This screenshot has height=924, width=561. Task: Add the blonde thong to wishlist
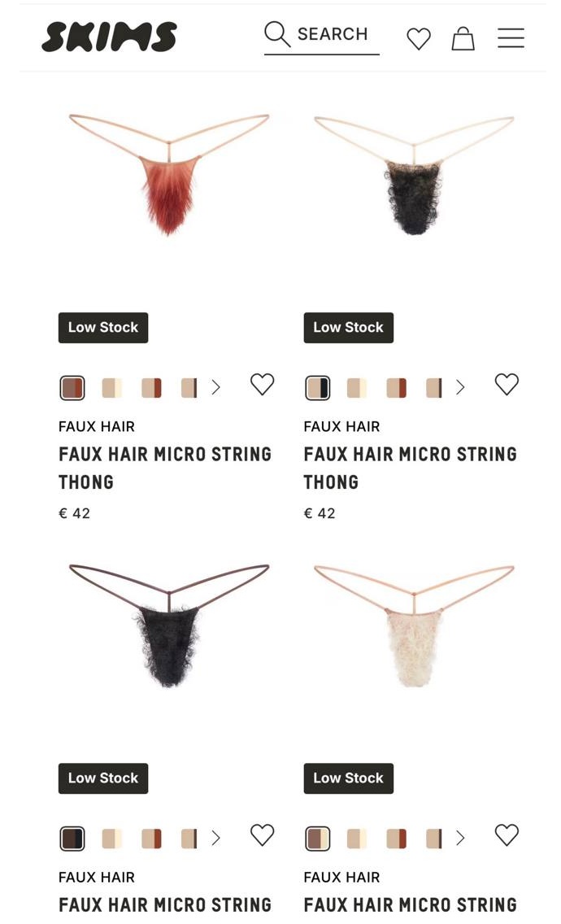(507, 835)
